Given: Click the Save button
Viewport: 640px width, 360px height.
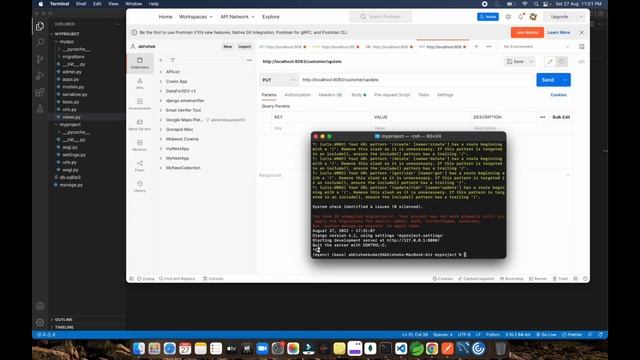Looking at the screenshot, I should point(516,62).
